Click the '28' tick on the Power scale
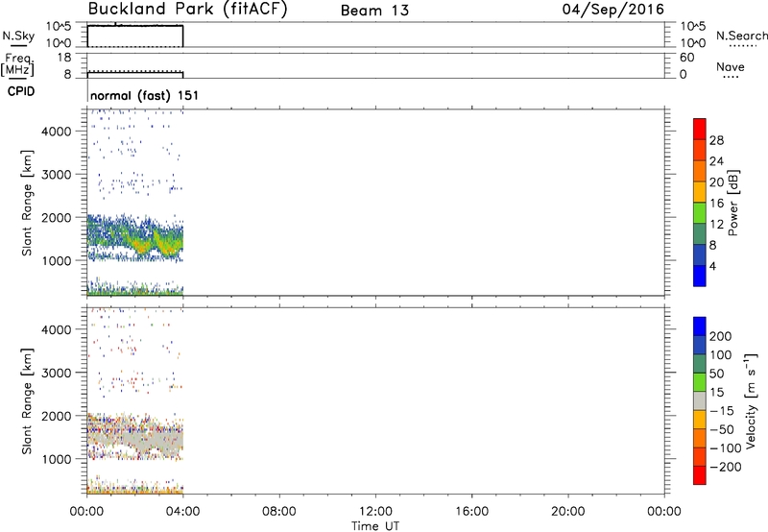The width and height of the screenshot is (768, 532). 716,140
